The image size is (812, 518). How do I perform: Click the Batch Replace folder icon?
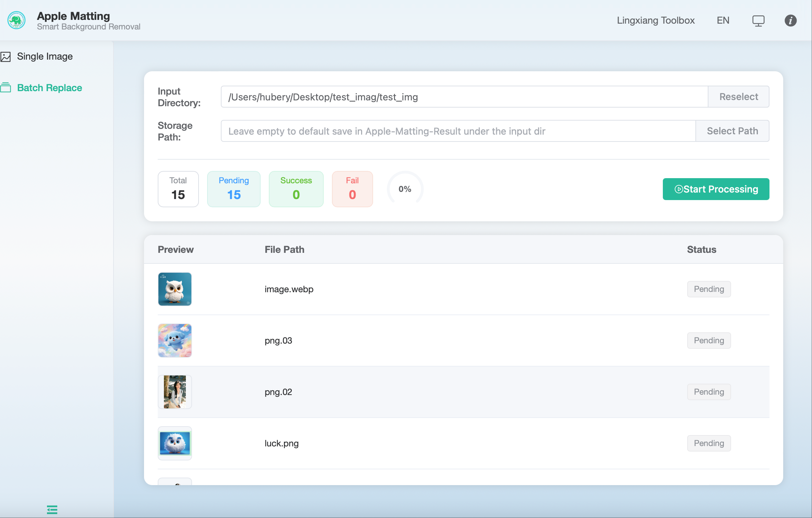6,88
